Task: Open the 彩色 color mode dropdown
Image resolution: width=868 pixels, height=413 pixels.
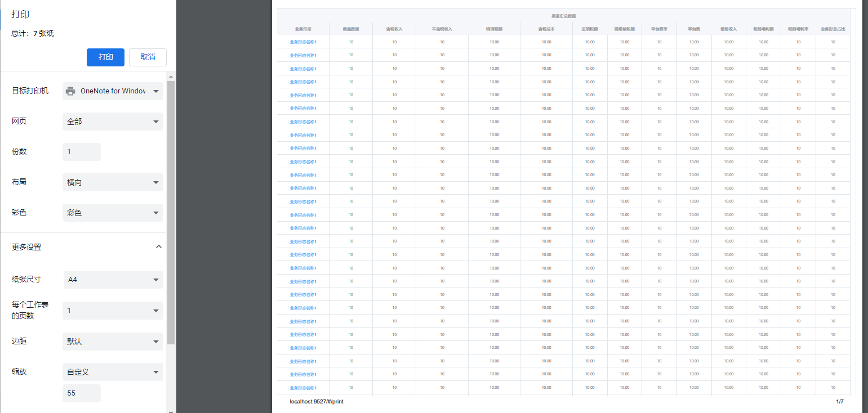Action: click(x=113, y=213)
